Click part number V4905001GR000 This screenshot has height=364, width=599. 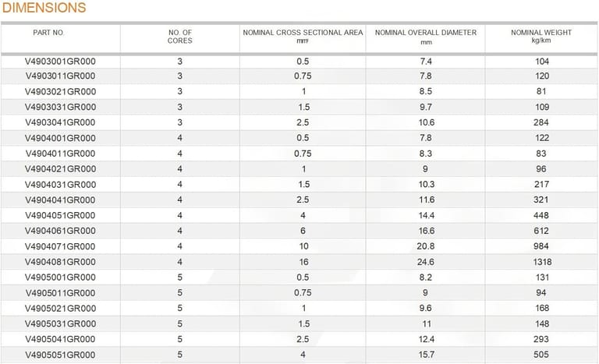(x=60, y=277)
